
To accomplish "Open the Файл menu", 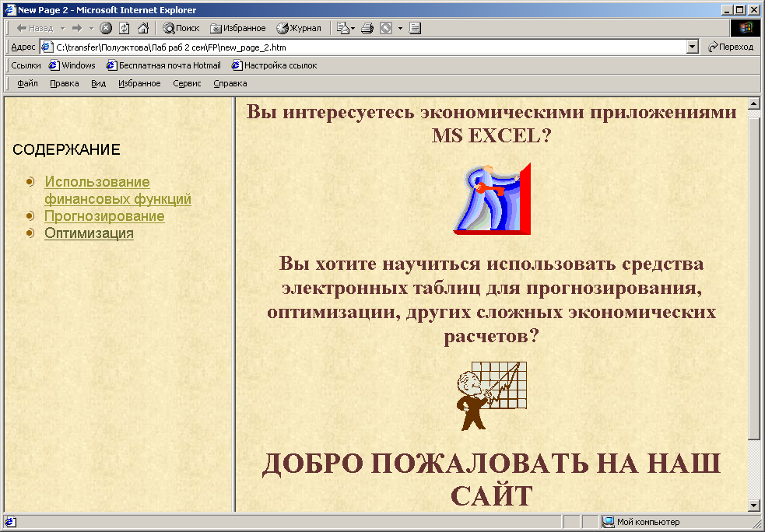I will pos(27,83).
